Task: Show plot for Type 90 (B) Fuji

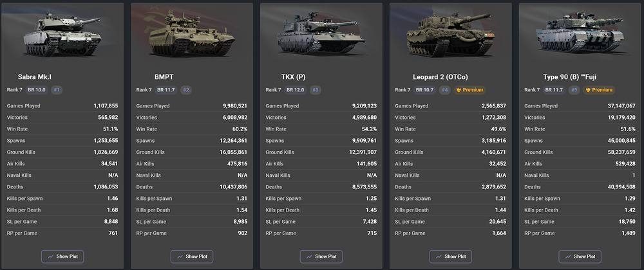Action: tap(580, 256)
